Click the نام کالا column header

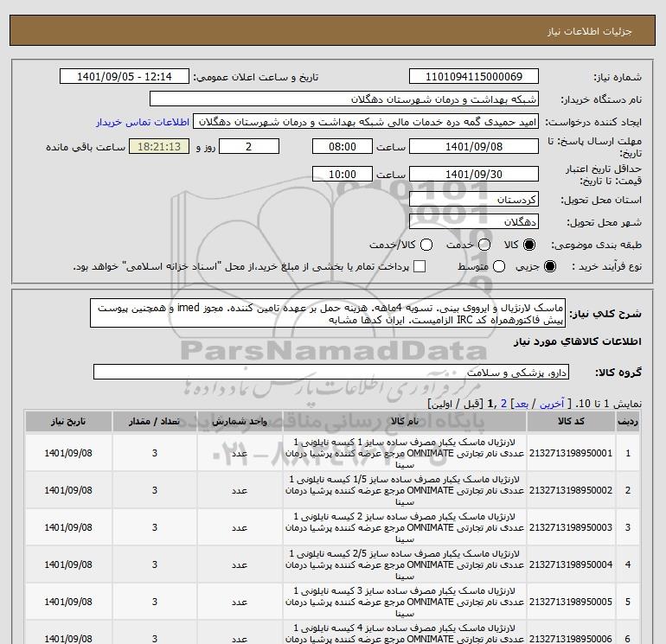(405, 421)
